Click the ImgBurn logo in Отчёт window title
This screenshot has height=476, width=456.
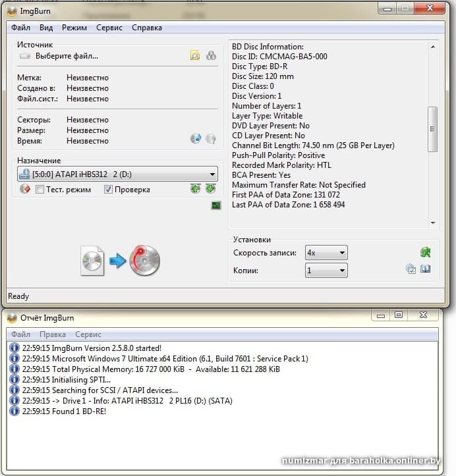pyautogui.click(x=12, y=318)
